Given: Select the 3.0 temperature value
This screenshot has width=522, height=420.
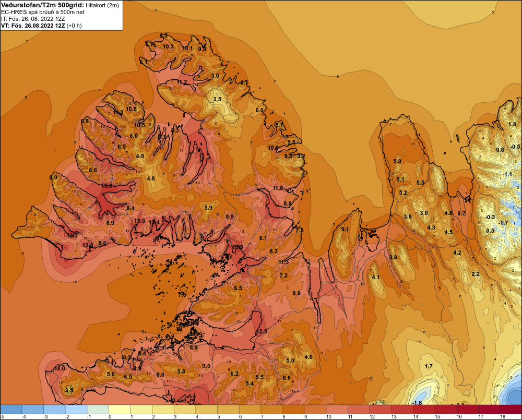Looking at the screenshot, I should coord(424,213).
